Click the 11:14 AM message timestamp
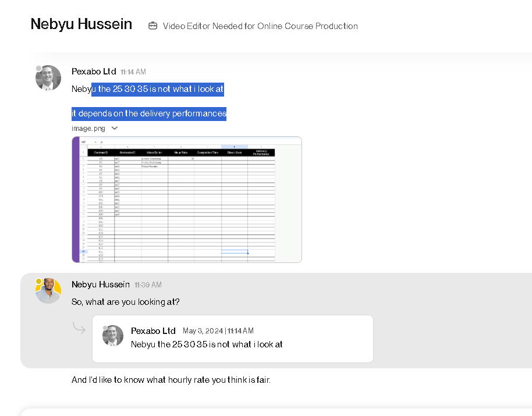The image size is (532, 416). click(x=133, y=72)
